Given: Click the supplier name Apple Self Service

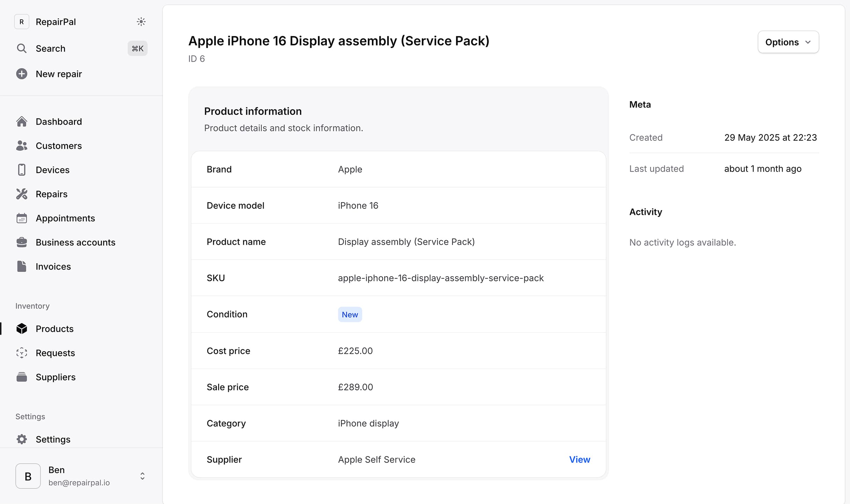Looking at the screenshot, I should [x=376, y=459].
